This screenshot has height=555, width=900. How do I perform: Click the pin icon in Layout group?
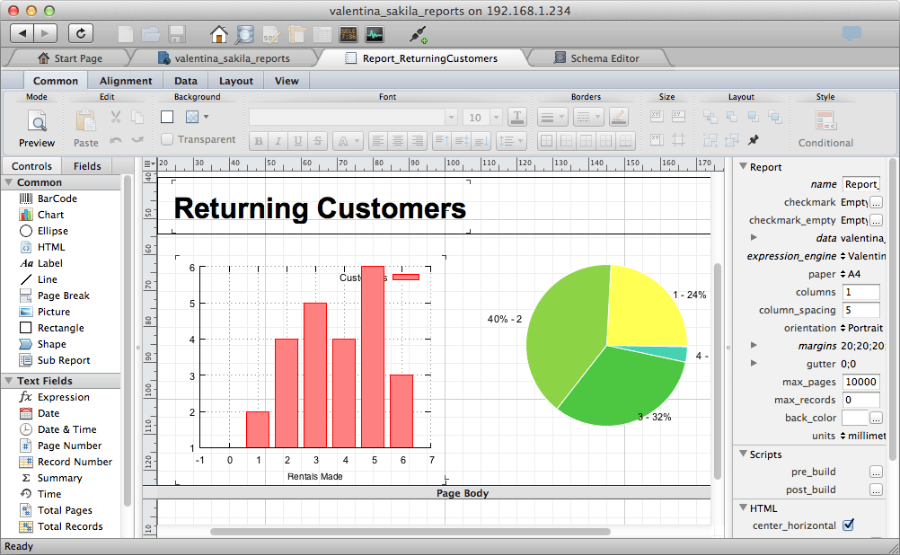click(x=753, y=140)
